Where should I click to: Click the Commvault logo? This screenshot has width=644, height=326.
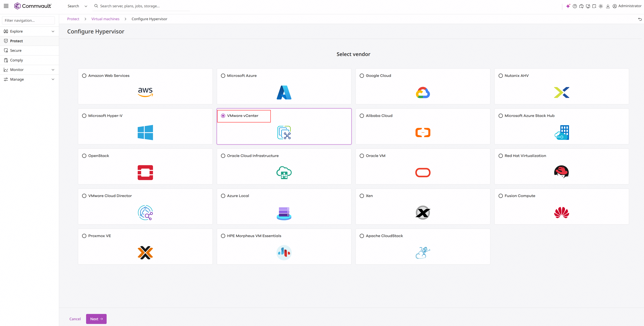pyautogui.click(x=33, y=6)
